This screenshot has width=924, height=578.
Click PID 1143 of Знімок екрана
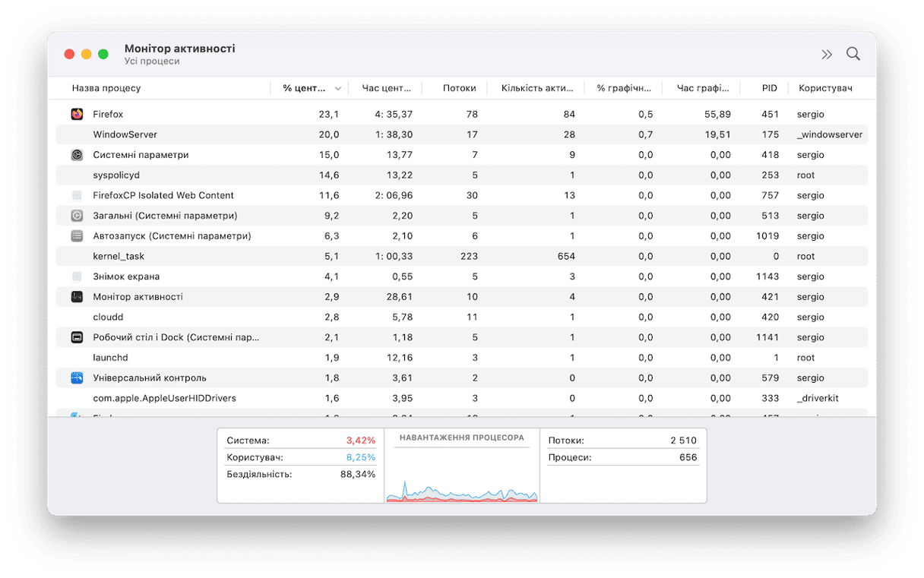[x=767, y=276]
